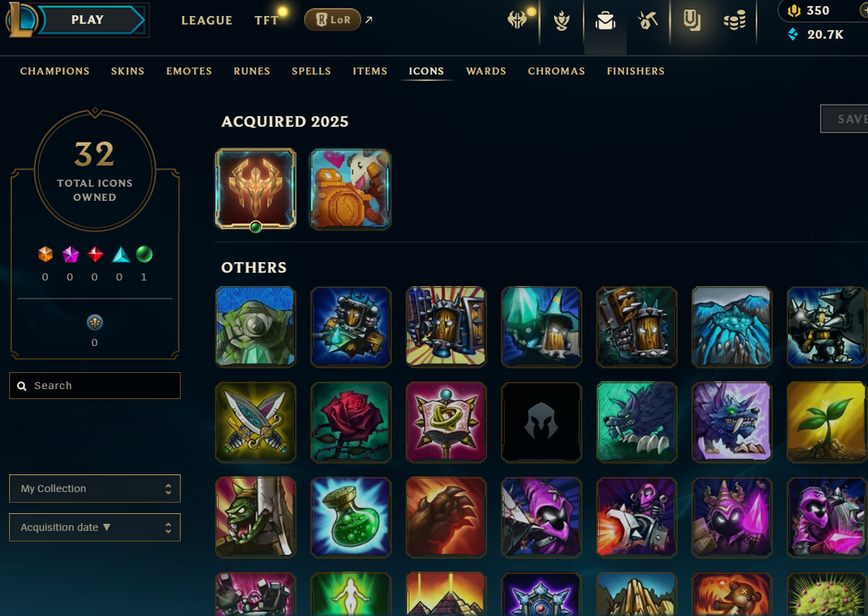
Task: Go to the Chromas tab
Action: (556, 71)
